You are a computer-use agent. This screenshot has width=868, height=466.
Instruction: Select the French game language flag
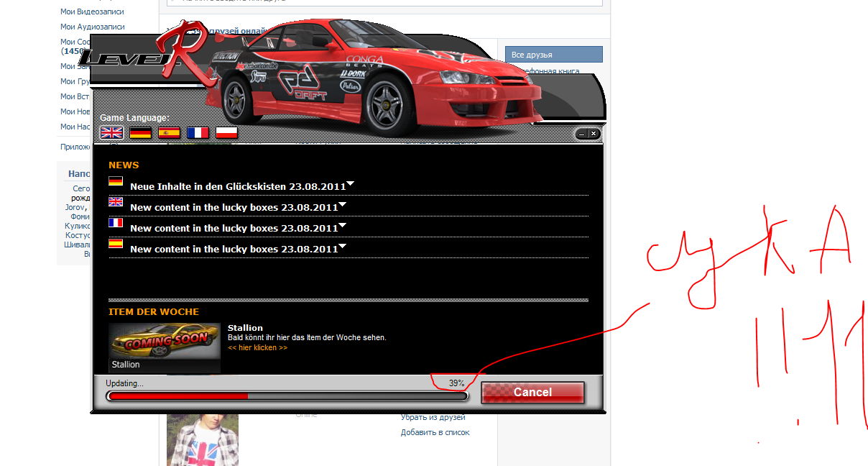(x=198, y=132)
